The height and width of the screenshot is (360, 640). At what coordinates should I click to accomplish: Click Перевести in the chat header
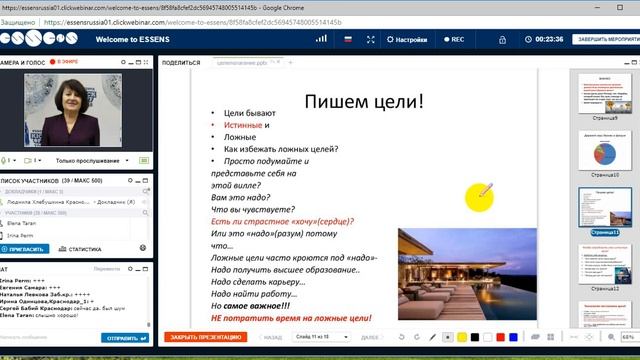click(107, 269)
